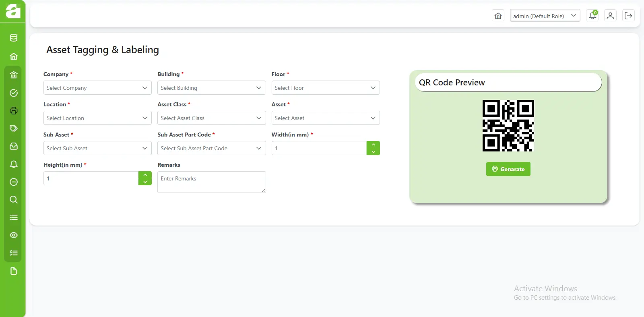Open the bell icon in the sidebar

(14, 164)
